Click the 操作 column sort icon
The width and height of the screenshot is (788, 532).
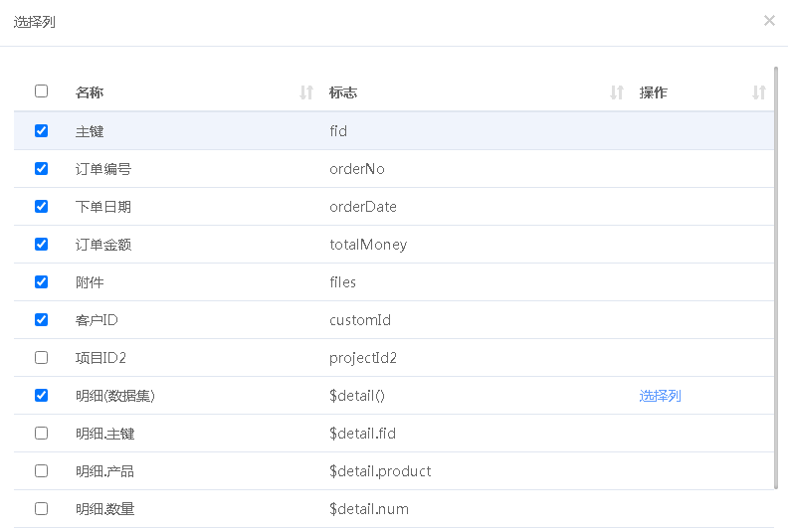(x=759, y=92)
